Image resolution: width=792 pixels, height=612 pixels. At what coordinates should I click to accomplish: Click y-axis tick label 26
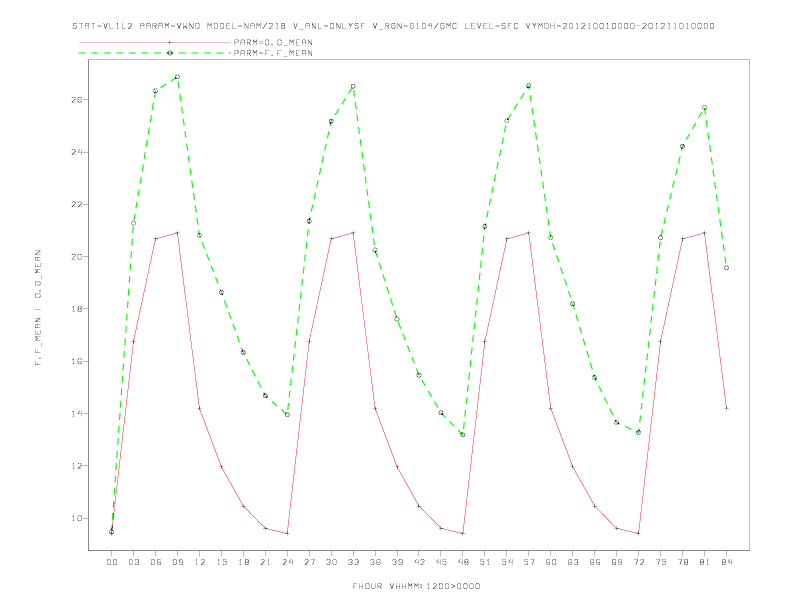(76, 99)
